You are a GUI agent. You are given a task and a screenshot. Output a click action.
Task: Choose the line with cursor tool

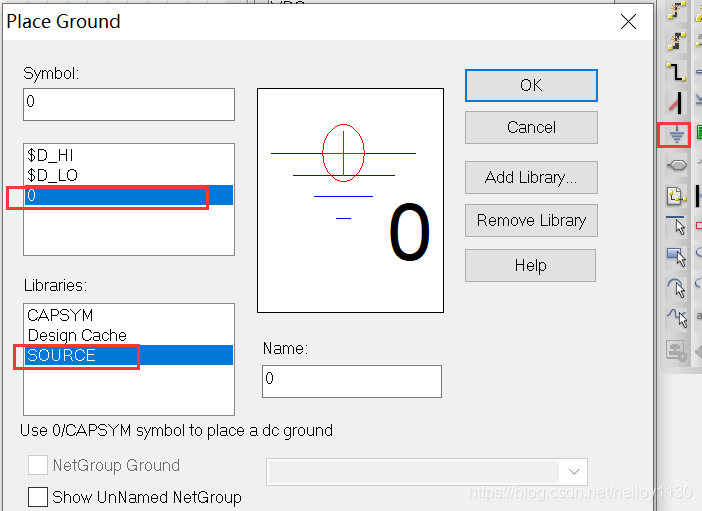[x=676, y=226]
